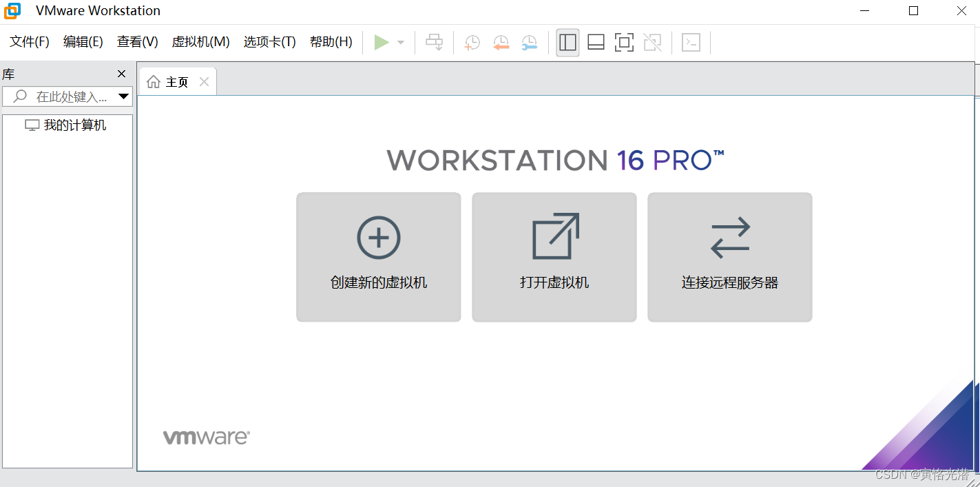The height and width of the screenshot is (487, 980).
Task: Open the 选项卡(T) menu
Action: point(269,42)
